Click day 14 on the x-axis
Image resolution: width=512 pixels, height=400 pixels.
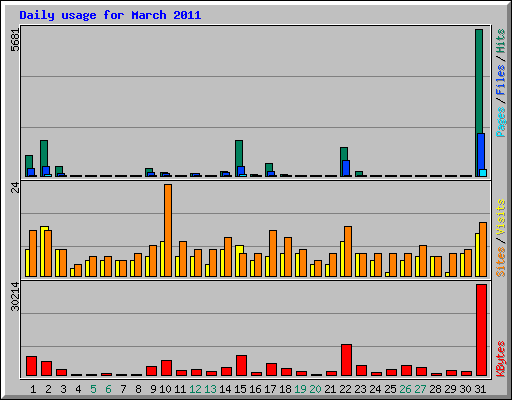pyautogui.click(x=225, y=389)
